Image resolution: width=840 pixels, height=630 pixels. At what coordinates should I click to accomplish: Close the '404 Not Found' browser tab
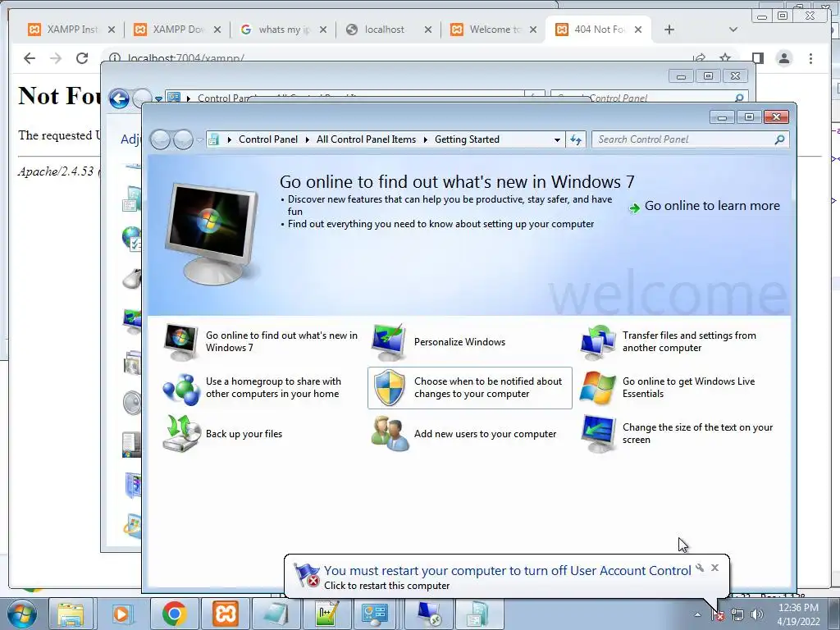pyautogui.click(x=638, y=30)
